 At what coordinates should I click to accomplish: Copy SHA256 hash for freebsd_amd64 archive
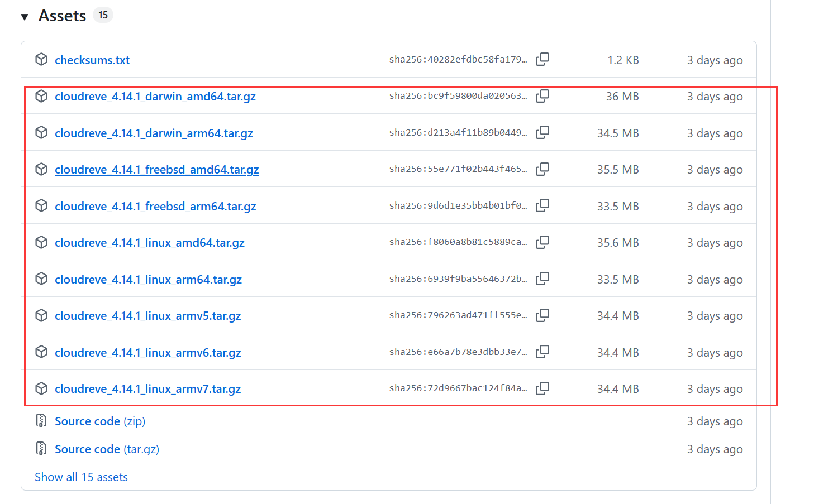click(542, 169)
